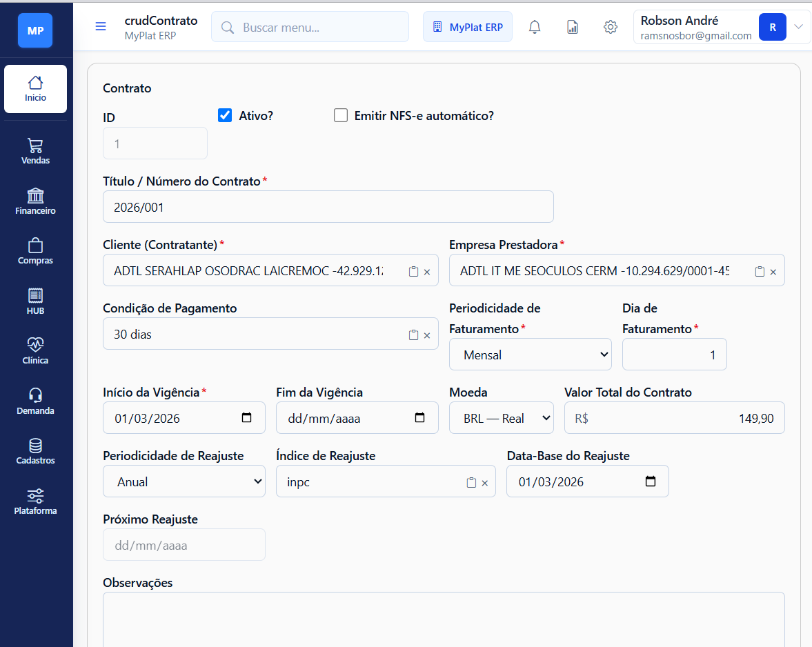Screen dimensions: 812x647
Task: Open Fim da Vigência calendar picker
Action: (x=420, y=417)
